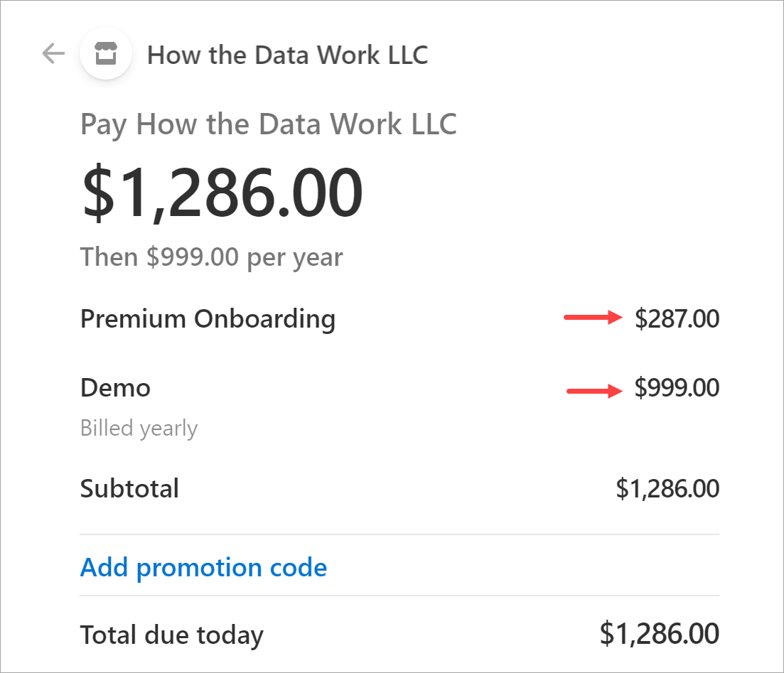Select the Total due today label
The height and width of the screenshot is (673, 784).
(171, 634)
